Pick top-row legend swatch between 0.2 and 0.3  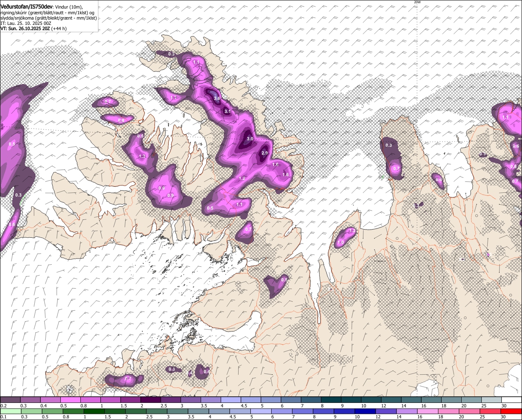[11, 400]
